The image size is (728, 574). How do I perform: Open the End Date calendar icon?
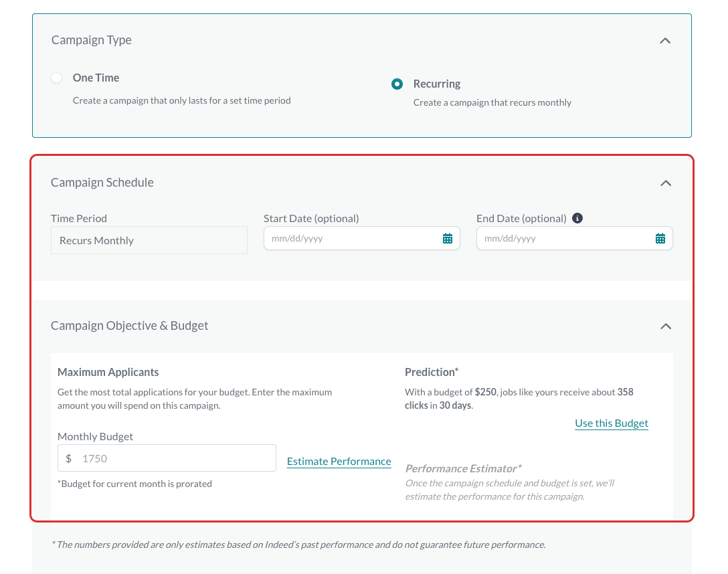tap(660, 239)
